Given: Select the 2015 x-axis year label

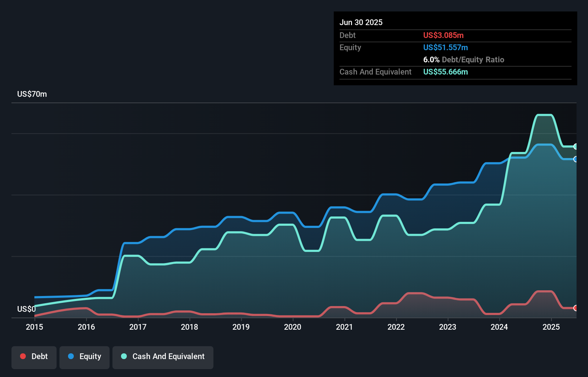Looking at the screenshot, I should coord(34,327).
